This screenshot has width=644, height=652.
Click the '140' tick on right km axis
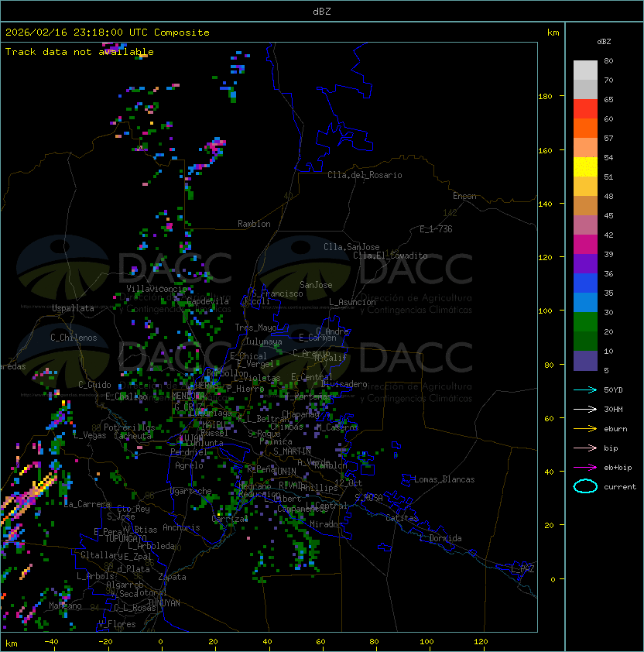pyautogui.click(x=545, y=204)
